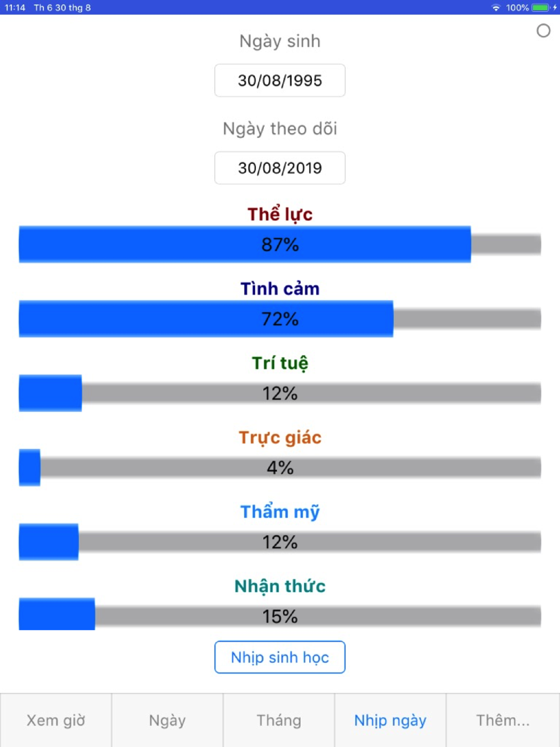Tap the Thể lực 87% progress bar
The width and height of the screenshot is (560, 747).
tap(280, 245)
